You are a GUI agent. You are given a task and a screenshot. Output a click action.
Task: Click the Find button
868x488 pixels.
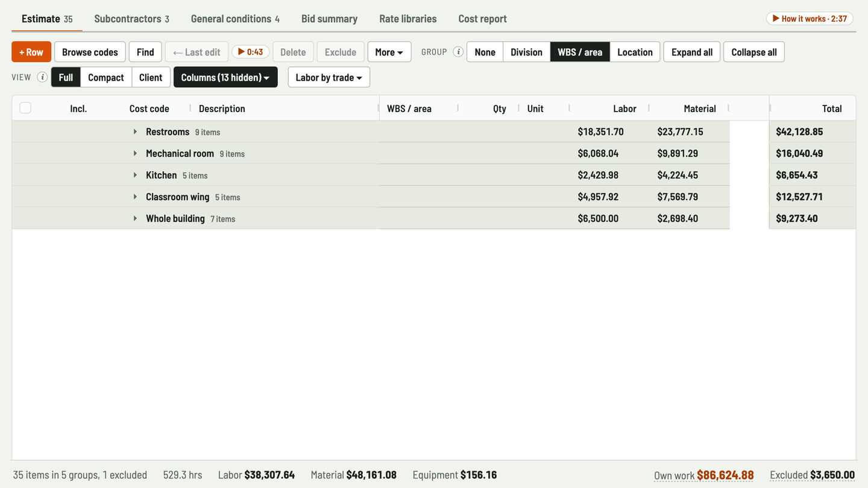coord(145,52)
